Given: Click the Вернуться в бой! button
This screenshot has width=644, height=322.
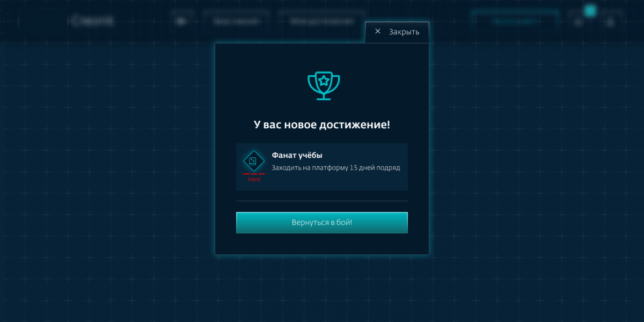Looking at the screenshot, I should [x=322, y=223].
